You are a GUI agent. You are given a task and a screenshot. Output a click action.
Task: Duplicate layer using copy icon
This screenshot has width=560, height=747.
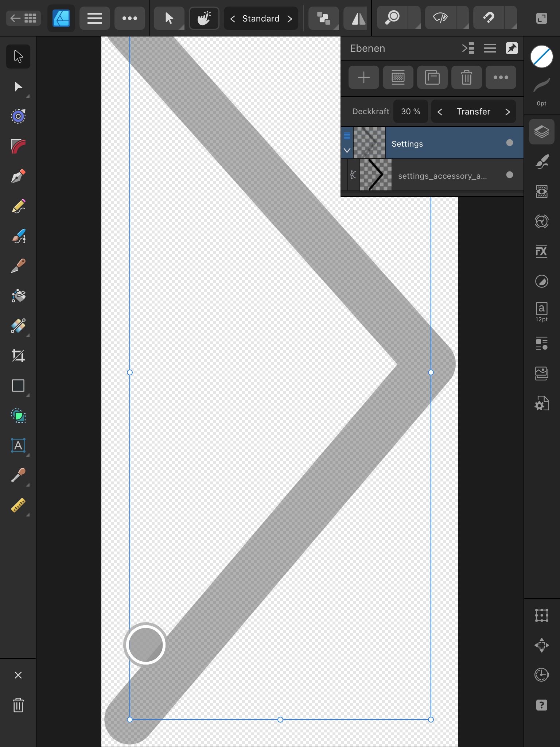[432, 77]
